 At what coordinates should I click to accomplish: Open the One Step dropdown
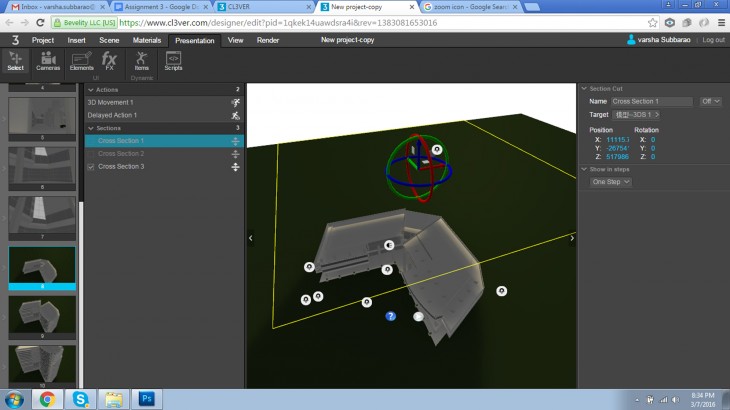(x=611, y=182)
